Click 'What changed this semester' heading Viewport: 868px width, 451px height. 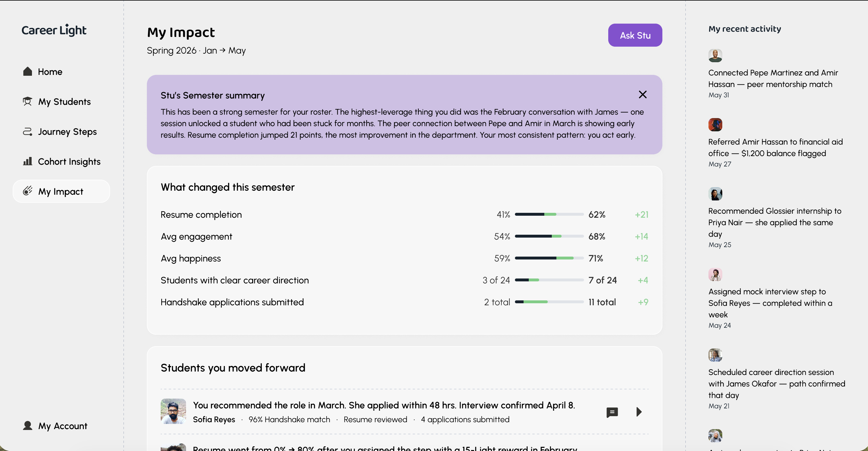228,187
